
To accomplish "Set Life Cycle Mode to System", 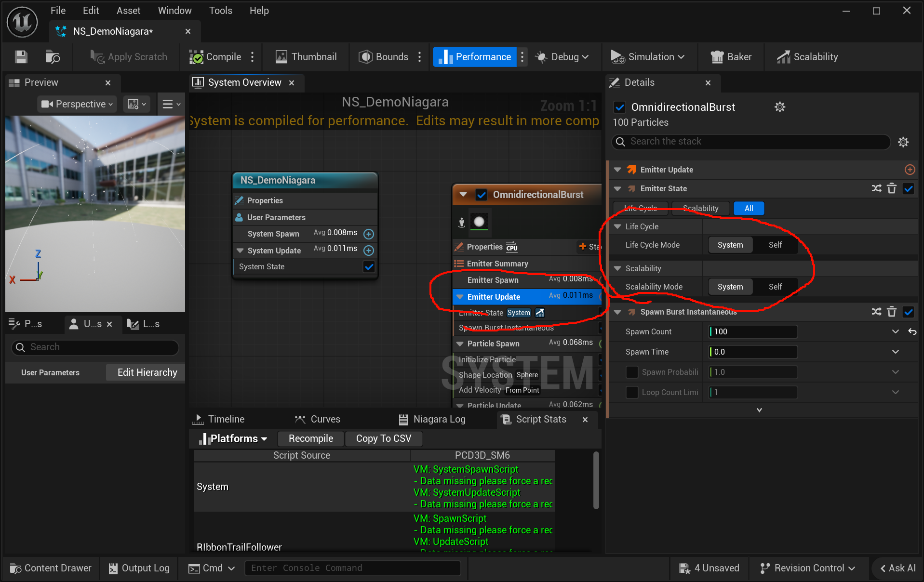I will [x=730, y=245].
